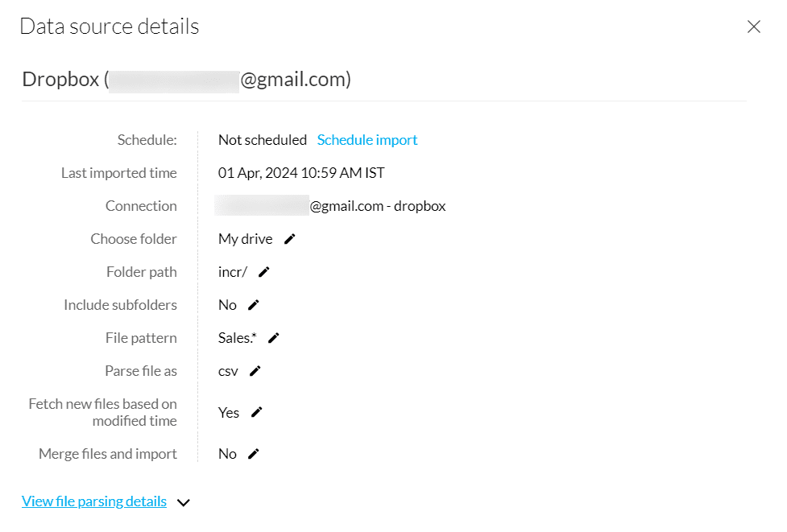Click the gmail.com - dropbox connection text
The height and width of the screenshot is (532, 787).
[378, 206]
